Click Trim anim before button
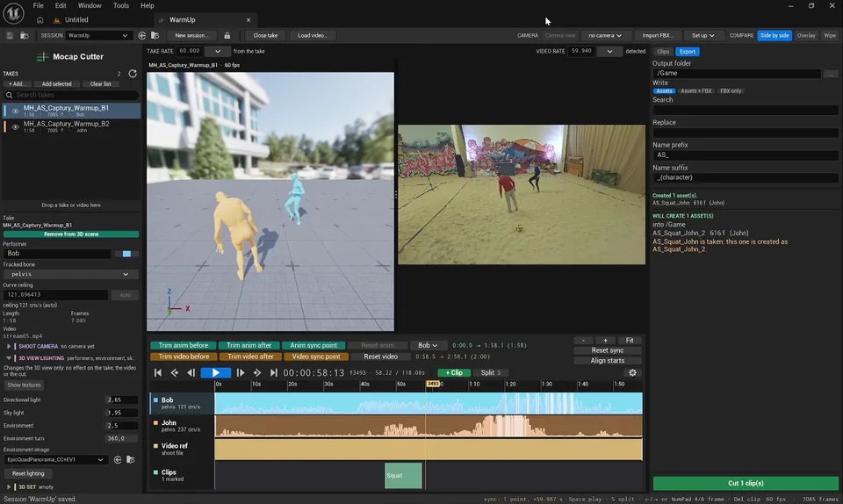The image size is (843, 504). pyautogui.click(x=184, y=345)
